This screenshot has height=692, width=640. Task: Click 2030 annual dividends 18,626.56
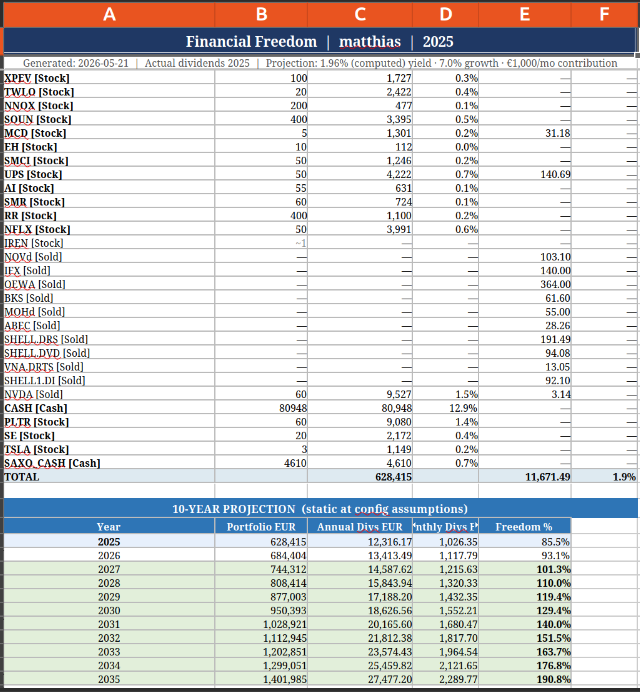point(360,610)
